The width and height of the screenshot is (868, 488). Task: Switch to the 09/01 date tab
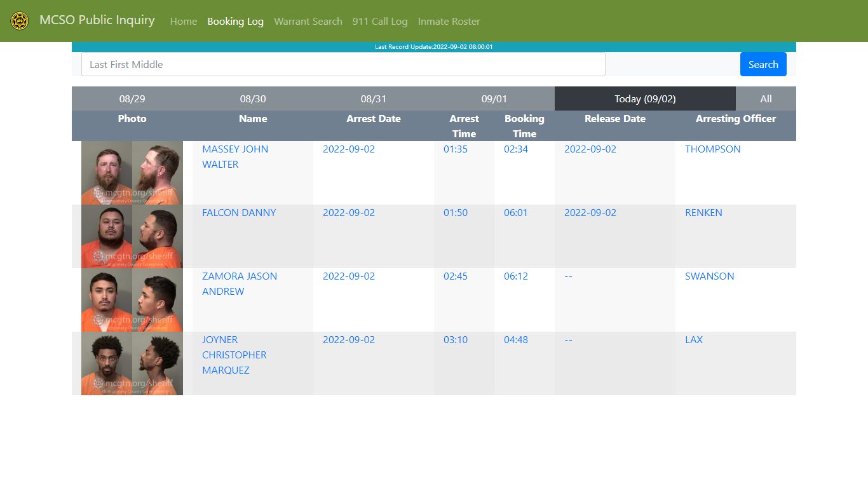coord(494,98)
